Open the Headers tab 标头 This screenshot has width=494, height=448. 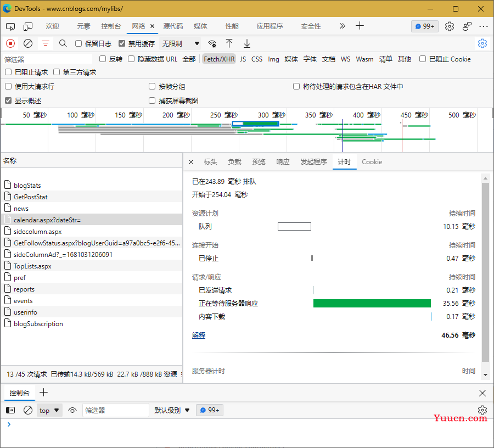(210, 162)
